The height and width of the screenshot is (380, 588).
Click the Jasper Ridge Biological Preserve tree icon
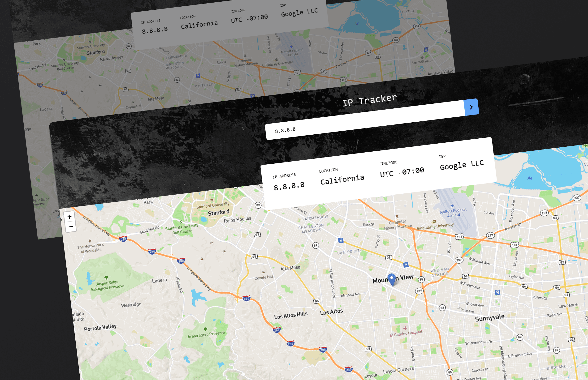[x=106, y=278]
